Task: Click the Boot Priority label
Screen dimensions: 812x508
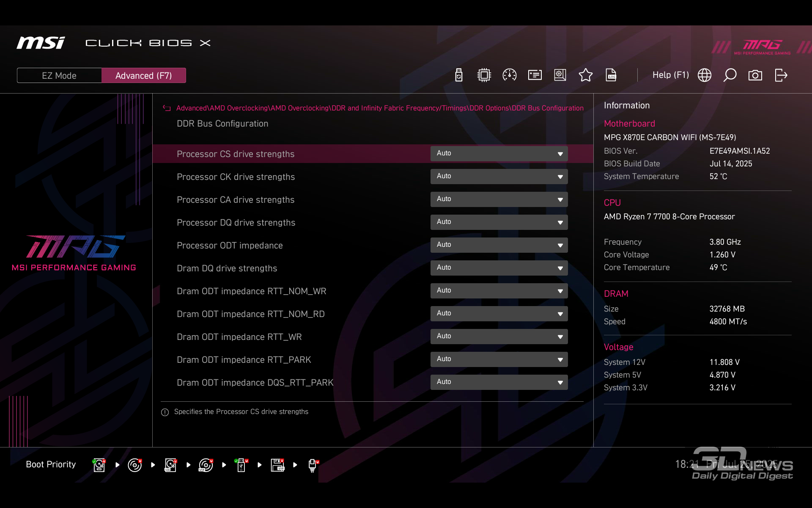Action: (x=51, y=464)
